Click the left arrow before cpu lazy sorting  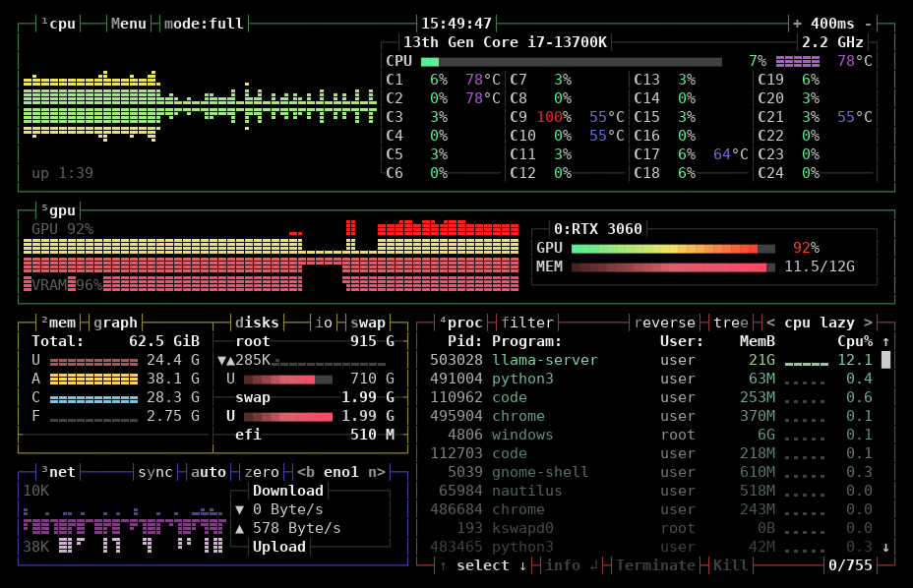pos(770,323)
